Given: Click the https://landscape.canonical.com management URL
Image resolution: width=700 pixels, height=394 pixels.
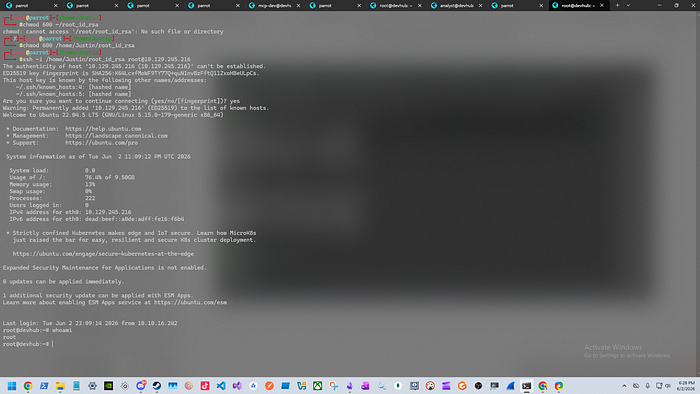Looking at the screenshot, I should pyautogui.click(x=116, y=136).
